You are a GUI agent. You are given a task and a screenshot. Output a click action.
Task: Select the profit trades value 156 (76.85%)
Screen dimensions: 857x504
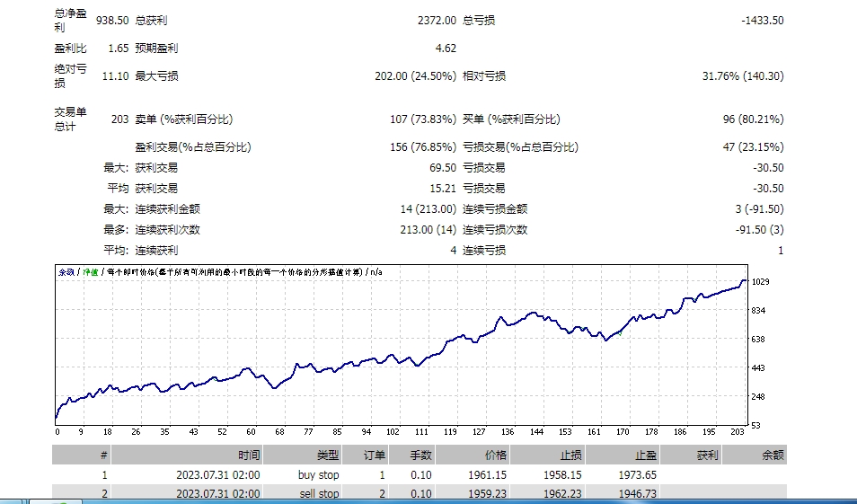tap(423, 147)
